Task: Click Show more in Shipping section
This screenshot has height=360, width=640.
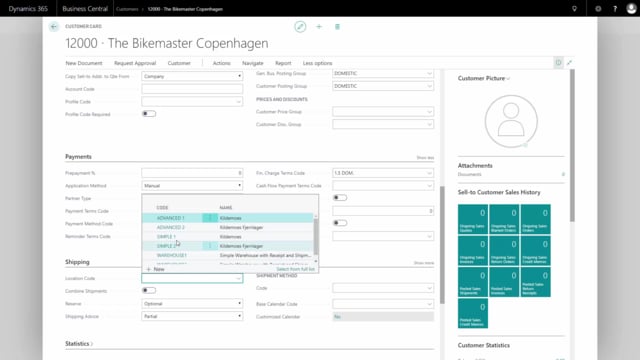Action: point(424,263)
